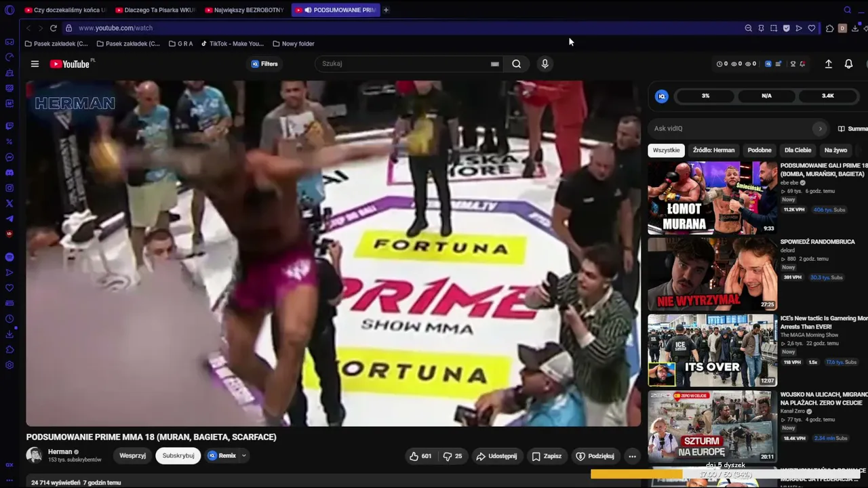Viewport: 868px width, 488px height.
Task: Open 'NIE WYTRZYMAŁ' video thumbnail
Action: click(x=712, y=274)
